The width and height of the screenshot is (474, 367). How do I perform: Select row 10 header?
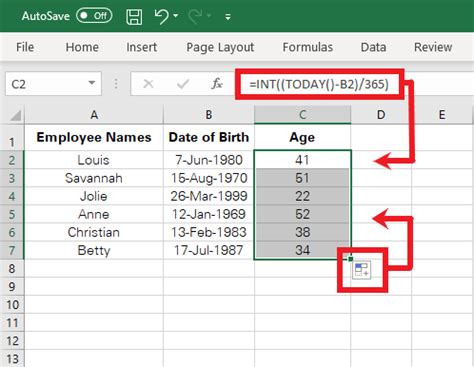(12, 305)
